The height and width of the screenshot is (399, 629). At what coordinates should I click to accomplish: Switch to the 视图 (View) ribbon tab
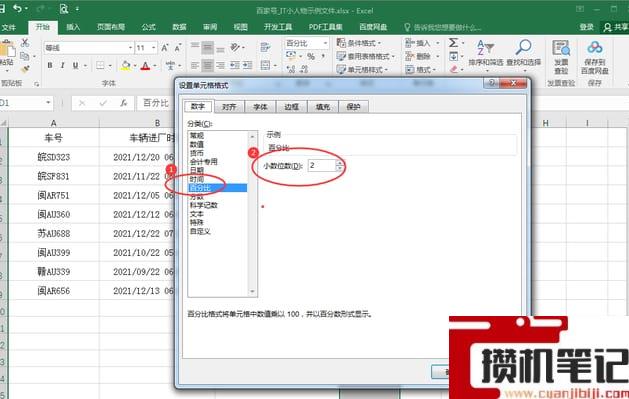click(x=241, y=27)
